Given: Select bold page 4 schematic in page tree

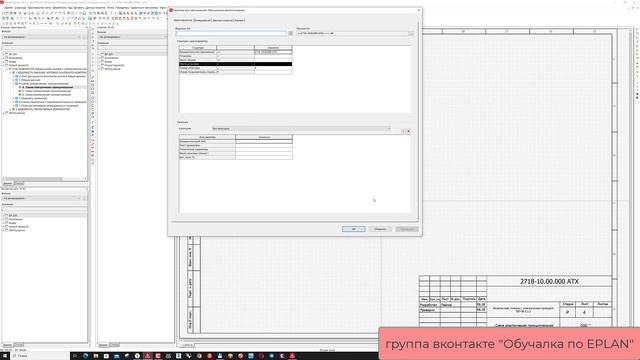Looking at the screenshot, I should click(47, 87).
